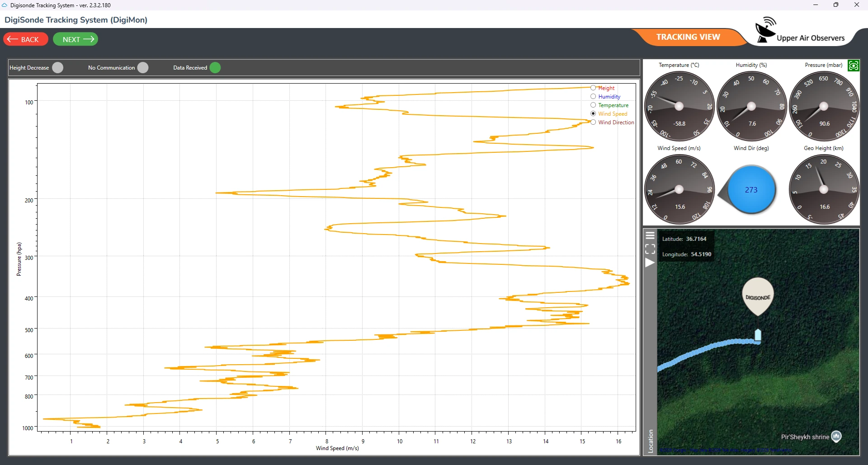Click the blue Wind Dir compass
868x465 pixels.
tap(751, 189)
